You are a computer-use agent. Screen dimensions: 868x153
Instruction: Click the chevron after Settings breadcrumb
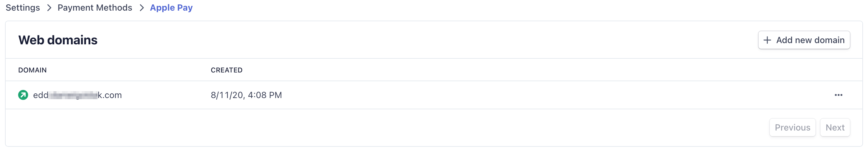[x=49, y=8]
